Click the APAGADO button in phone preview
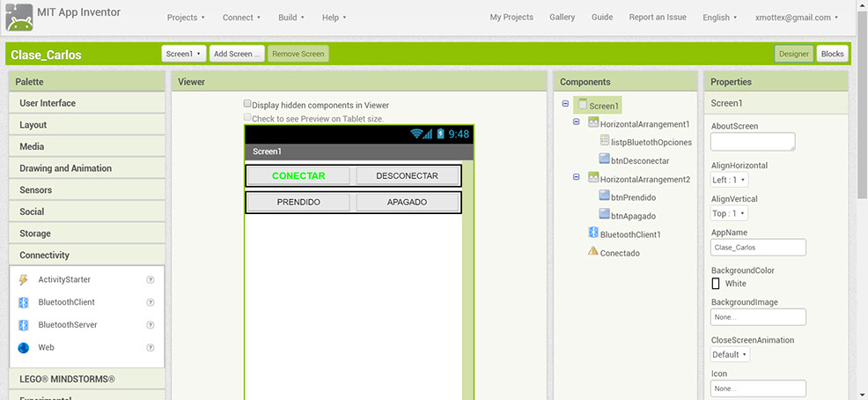Viewport: 868px width, 400px height. [407, 203]
